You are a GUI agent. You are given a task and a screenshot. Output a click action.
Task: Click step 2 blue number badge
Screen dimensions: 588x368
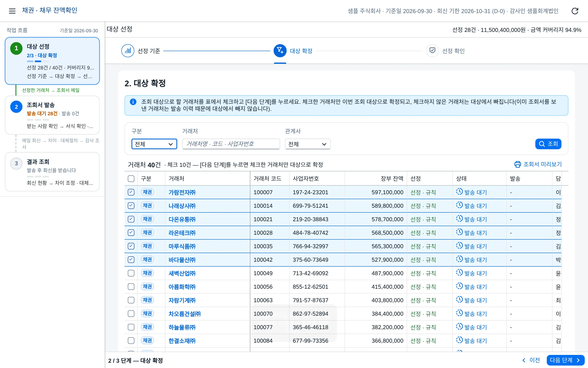[x=16, y=107]
